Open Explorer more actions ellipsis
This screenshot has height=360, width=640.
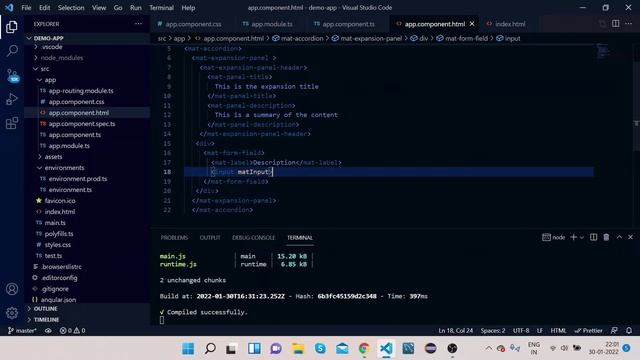coord(138,24)
